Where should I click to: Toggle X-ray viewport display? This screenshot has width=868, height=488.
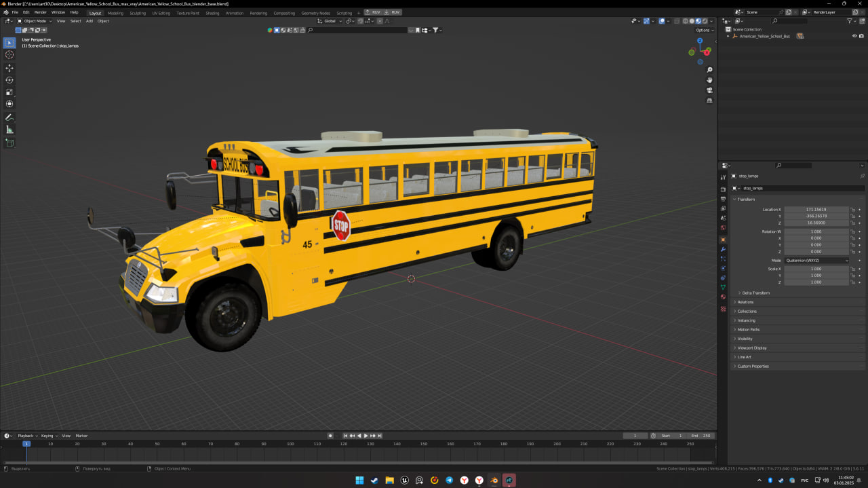tap(676, 21)
